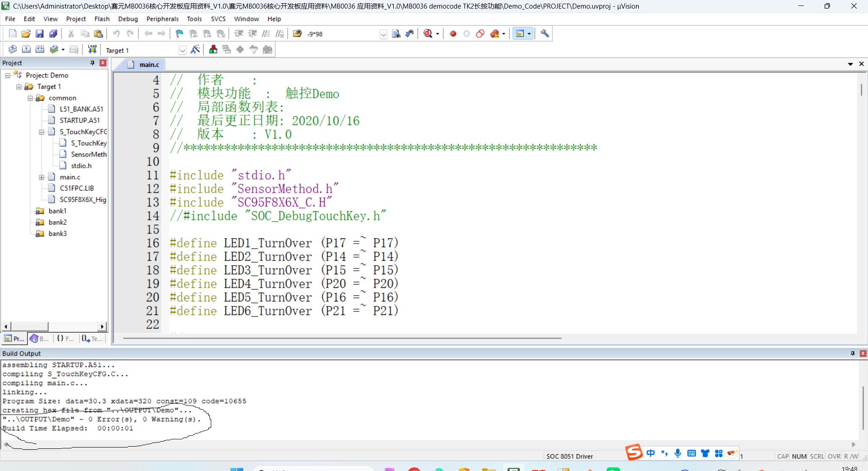This screenshot has height=471, width=868.
Task: Open the Flash menu
Action: pos(102,19)
